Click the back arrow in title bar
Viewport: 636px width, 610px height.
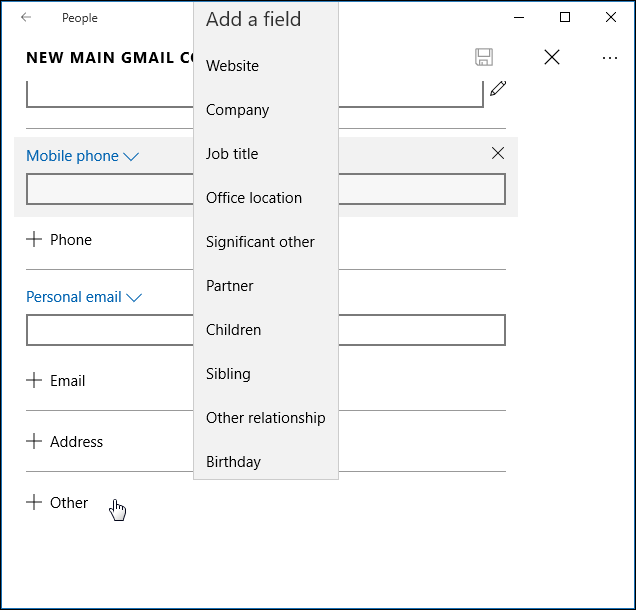[26, 17]
